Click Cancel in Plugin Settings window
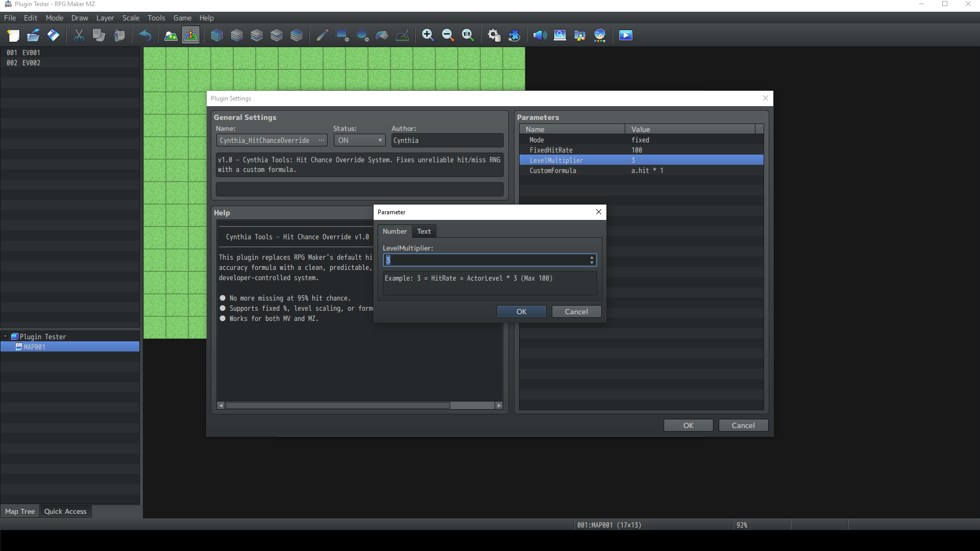 [743, 425]
